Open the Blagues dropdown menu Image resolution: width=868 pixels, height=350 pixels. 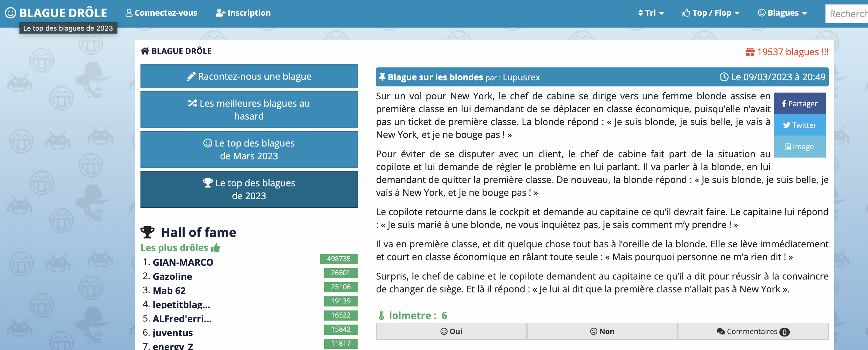pyautogui.click(x=782, y=13)
